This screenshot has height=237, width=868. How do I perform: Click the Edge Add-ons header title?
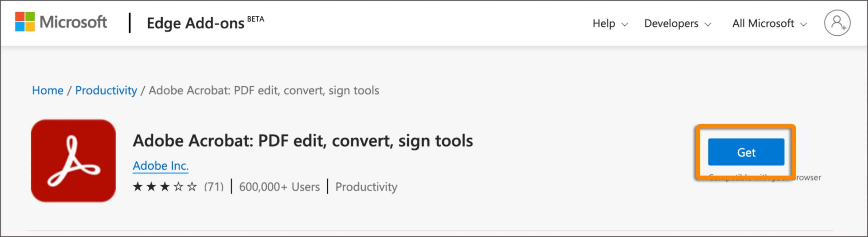click(195, 23)
